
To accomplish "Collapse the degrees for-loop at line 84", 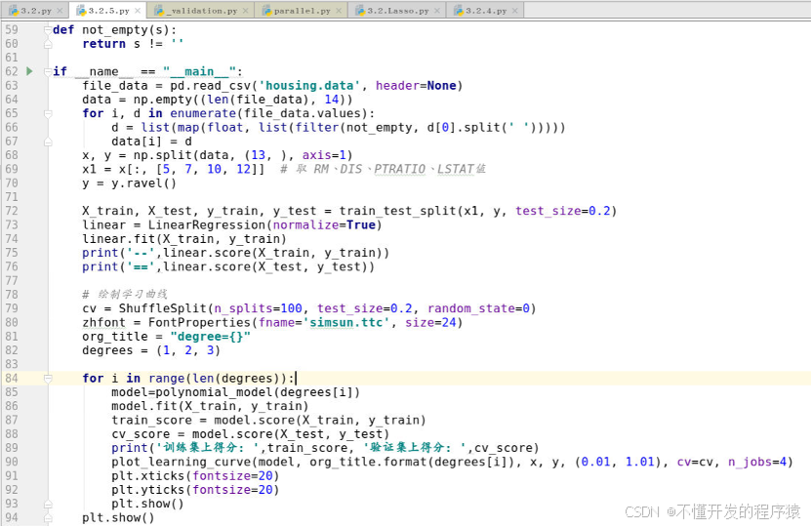I will point(48,379).
